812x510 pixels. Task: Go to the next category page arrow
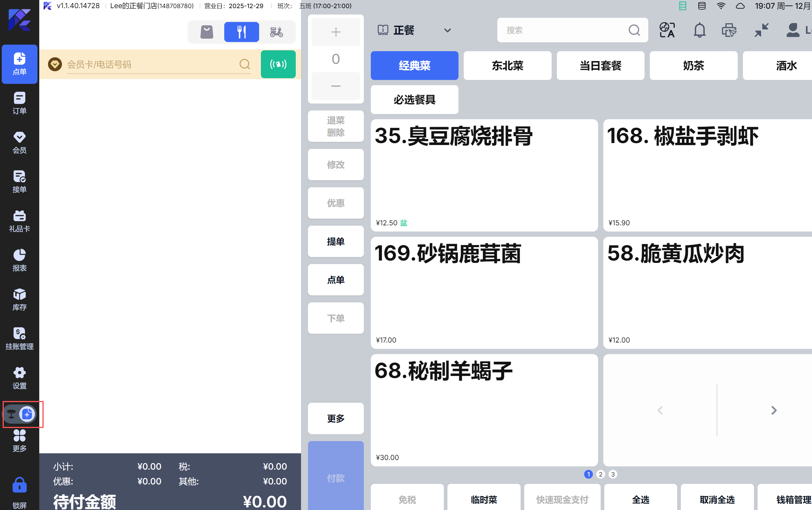pos(774,410)
